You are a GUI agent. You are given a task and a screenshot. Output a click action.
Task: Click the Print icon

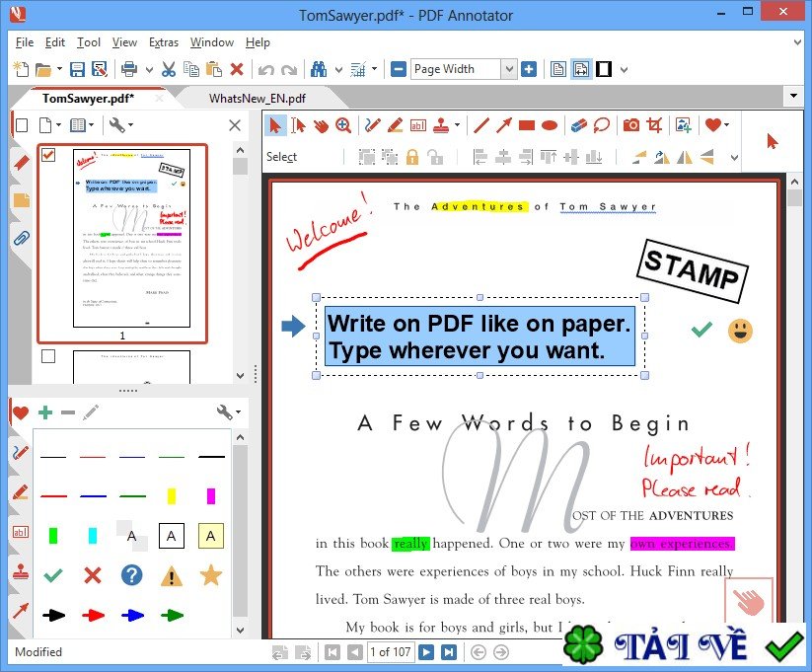(129, 69)
